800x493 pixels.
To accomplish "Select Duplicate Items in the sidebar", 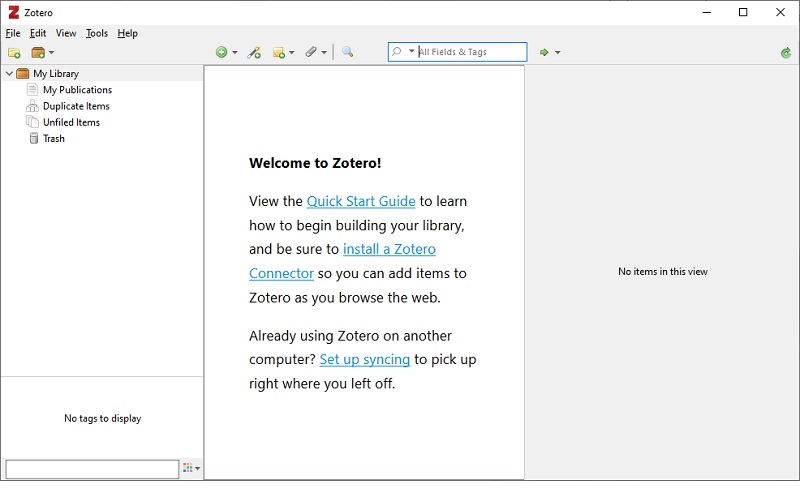I will coord(77,106).
